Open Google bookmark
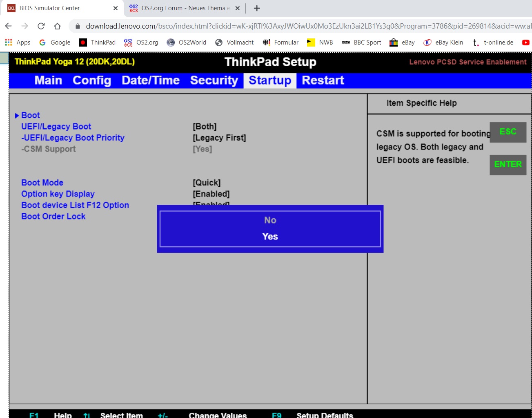This screenshot has height=418, width=532. (55, 42)
